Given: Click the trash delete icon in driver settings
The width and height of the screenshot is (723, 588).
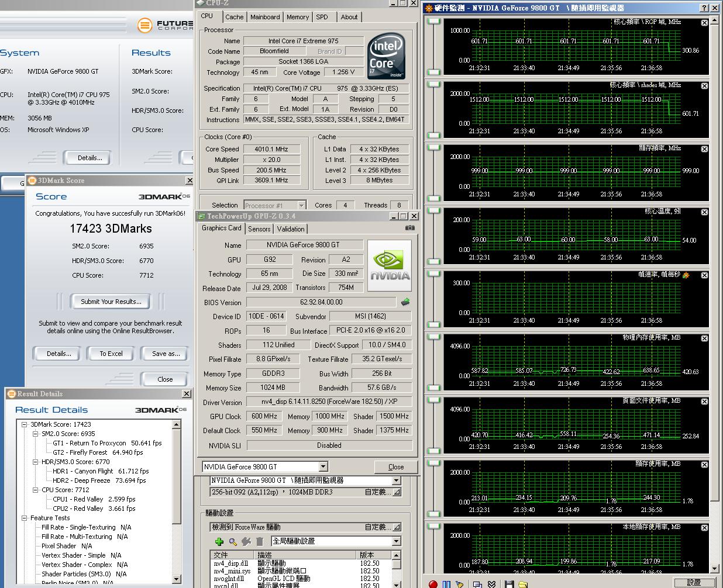Looking at the screenshot, I should pos(260,542).
